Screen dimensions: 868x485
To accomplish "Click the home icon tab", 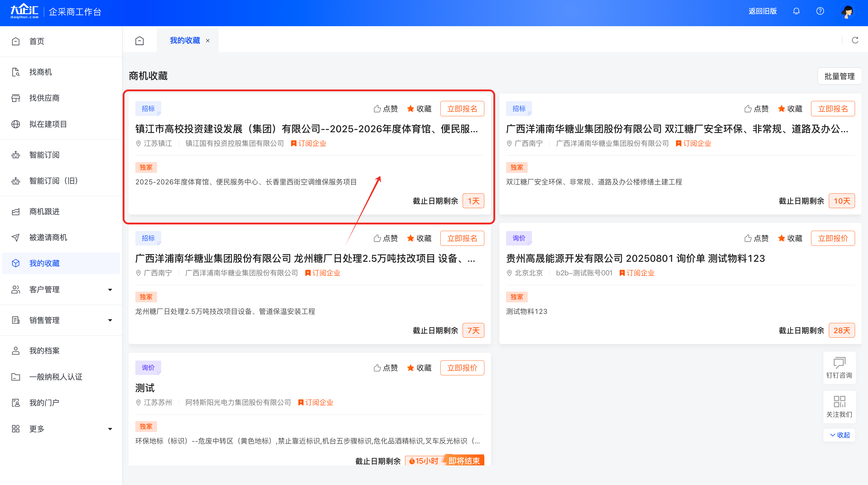I will 140,41.
